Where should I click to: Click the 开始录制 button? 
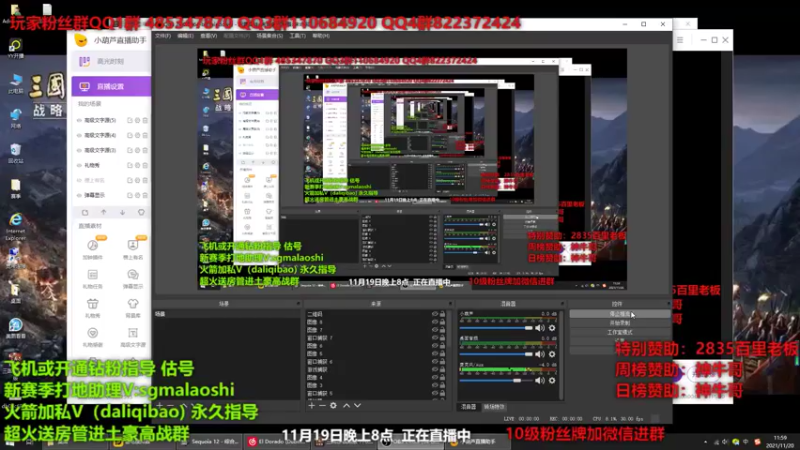point(620,323)
